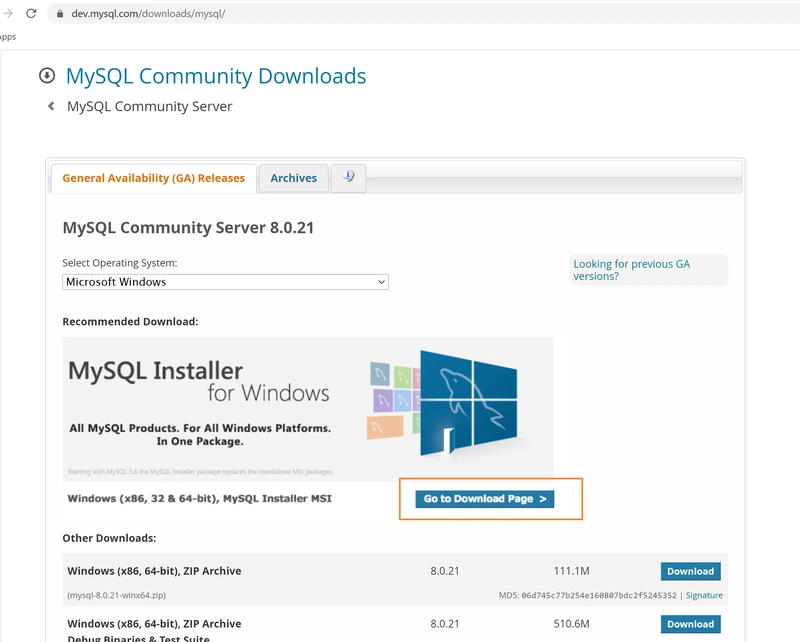Click the padlock site security icon

[60, 14]
